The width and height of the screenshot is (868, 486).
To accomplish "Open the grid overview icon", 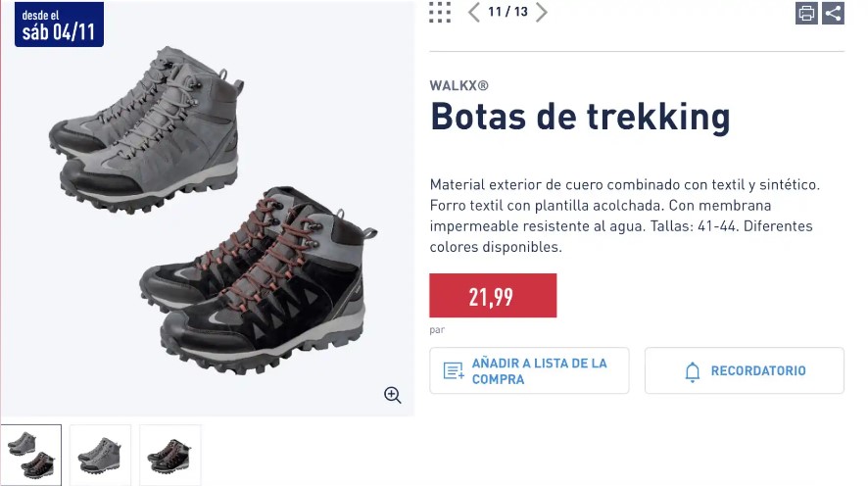I will (440, 12).
